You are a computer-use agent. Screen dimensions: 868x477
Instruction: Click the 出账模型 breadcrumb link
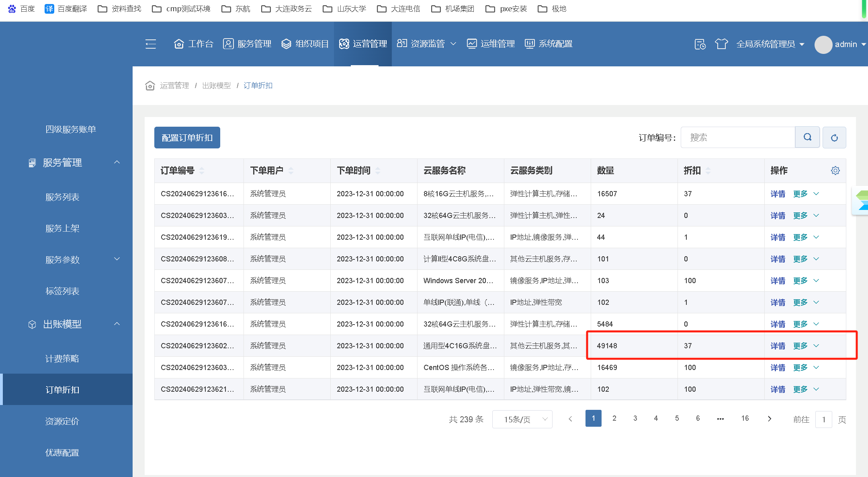tap(216, 86)
